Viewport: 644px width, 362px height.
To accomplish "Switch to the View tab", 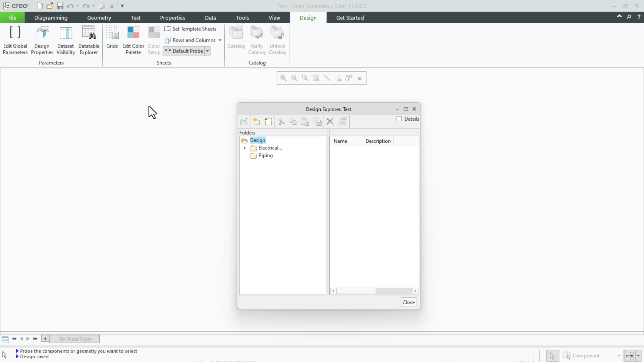I will 274,18.
